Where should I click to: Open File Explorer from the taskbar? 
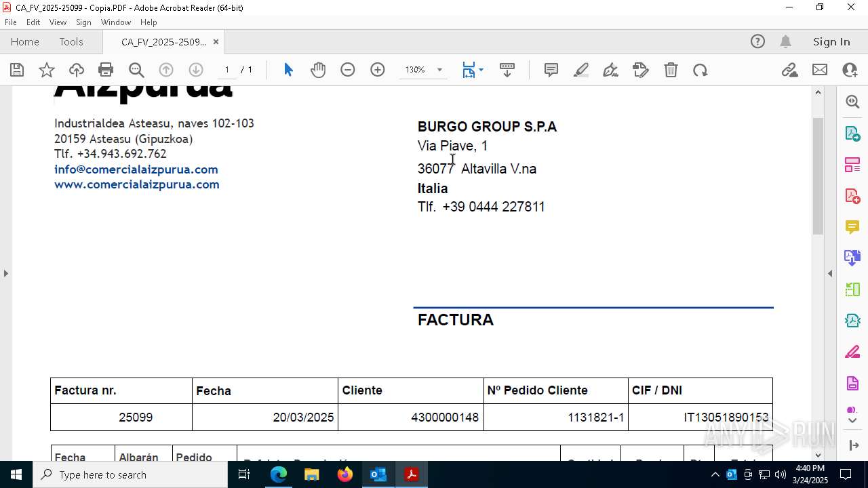[x=312, y=474]
